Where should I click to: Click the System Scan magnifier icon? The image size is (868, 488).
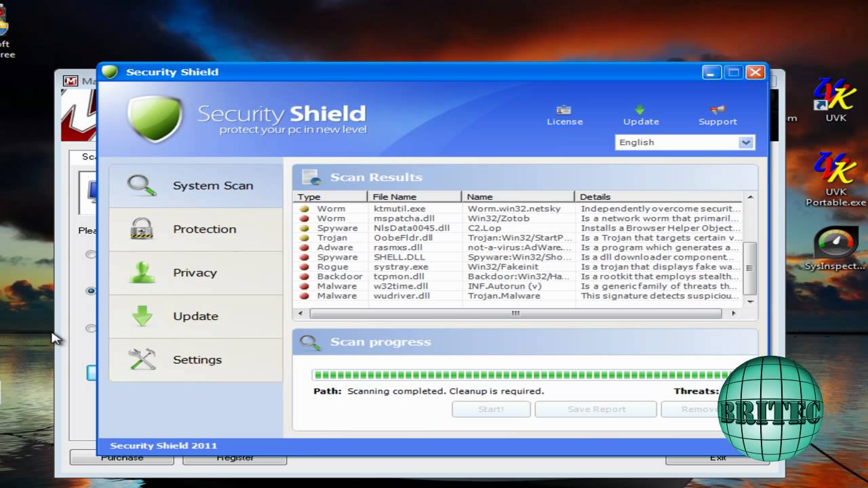[x=142, y=185]
